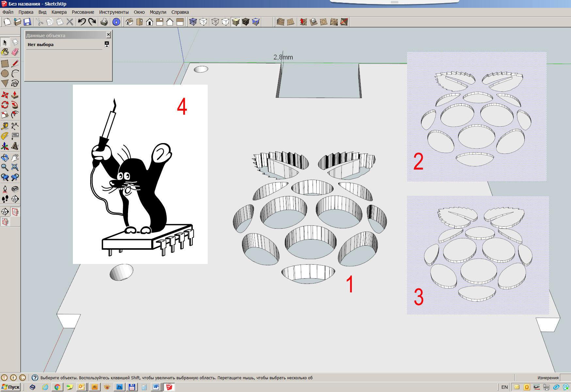Click the Open file toolbar icon

(17, 22)
